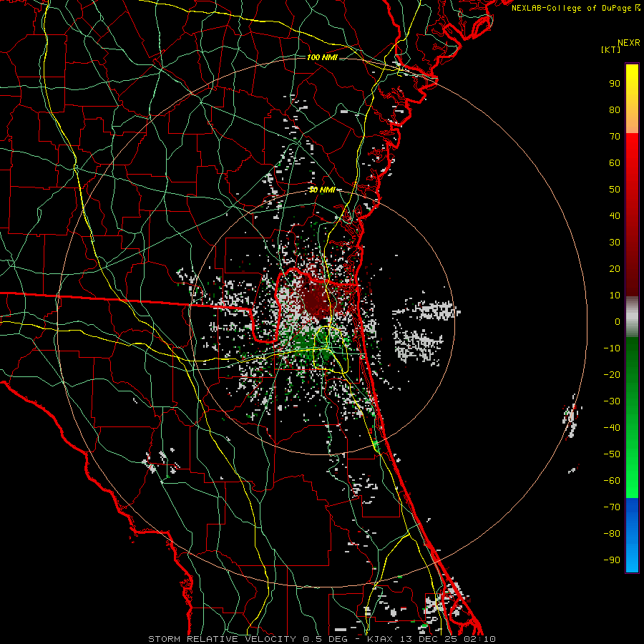The height and width of the screenshot is (644, 644).
Task: Click the -90 value on the velocity scale
Action: tap(612, 560)
